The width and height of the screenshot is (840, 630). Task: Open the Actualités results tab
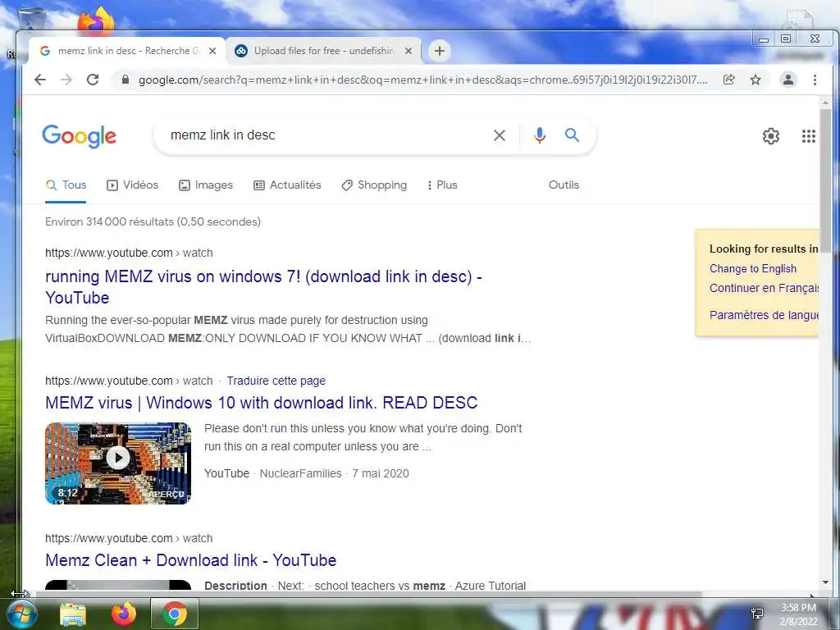[287, 185]
